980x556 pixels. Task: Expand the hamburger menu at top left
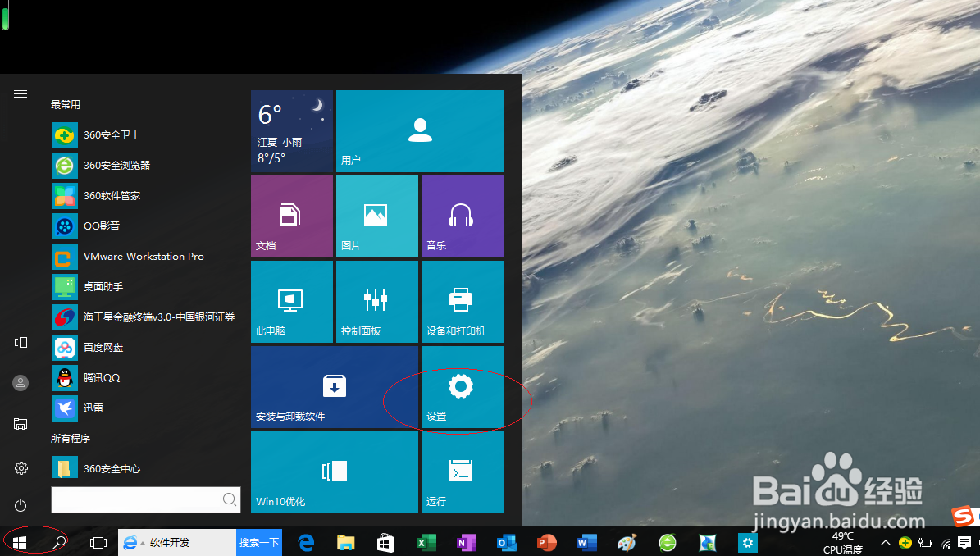click(x=21, y=93)
